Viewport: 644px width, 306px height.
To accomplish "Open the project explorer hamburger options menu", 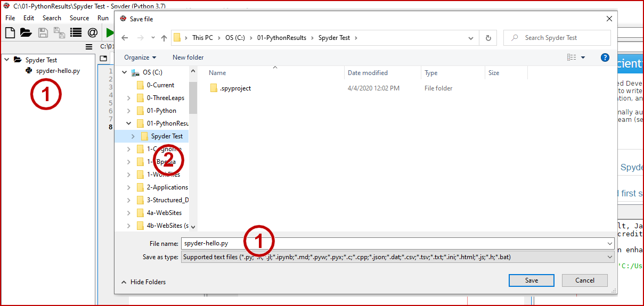I will pos(89,46).
